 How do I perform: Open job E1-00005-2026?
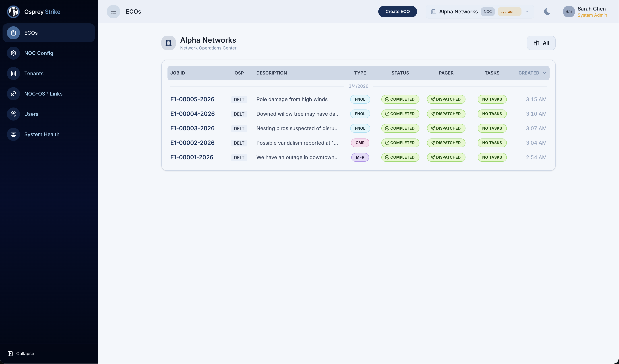[192, 99]
